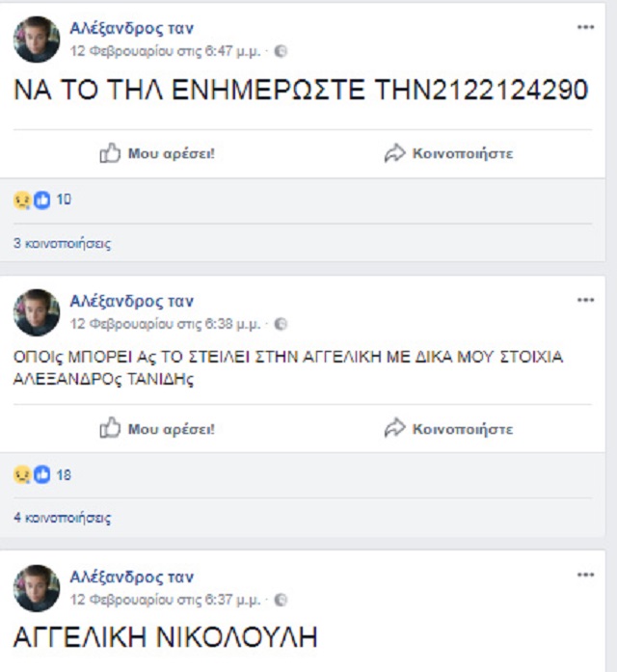
Task: Click Κοινοποιήστε on the second post
Action: tap(463, 429)
